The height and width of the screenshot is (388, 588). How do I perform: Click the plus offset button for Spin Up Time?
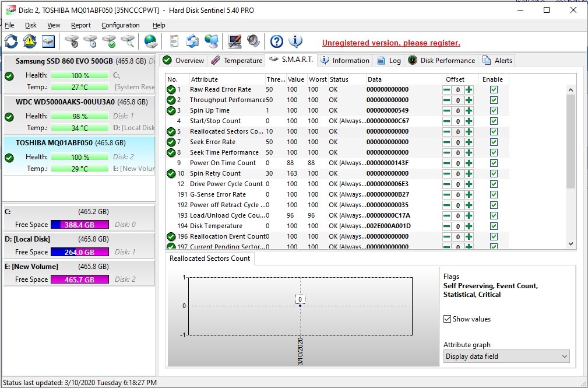click(x=469, y=111)
